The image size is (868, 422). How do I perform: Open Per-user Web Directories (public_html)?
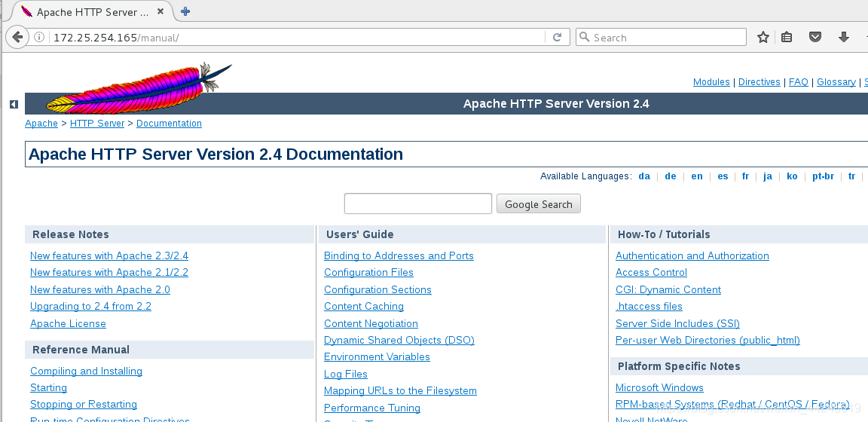[708, 340]
